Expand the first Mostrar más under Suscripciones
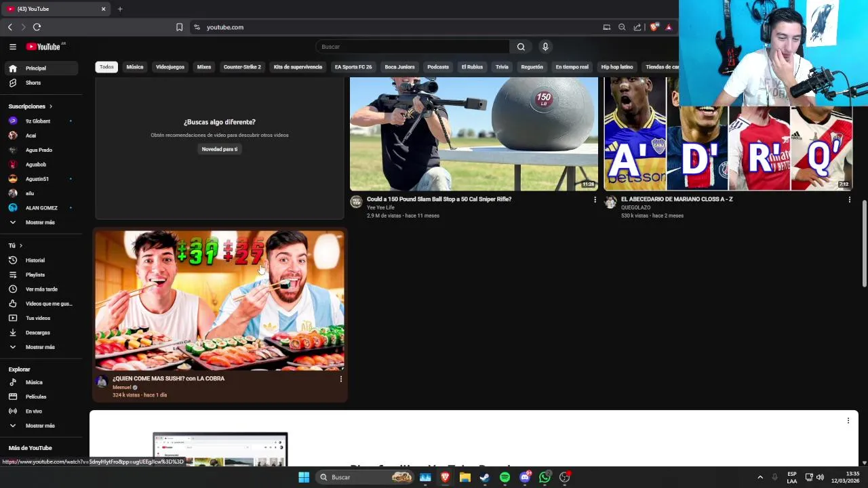 (41, 222)
